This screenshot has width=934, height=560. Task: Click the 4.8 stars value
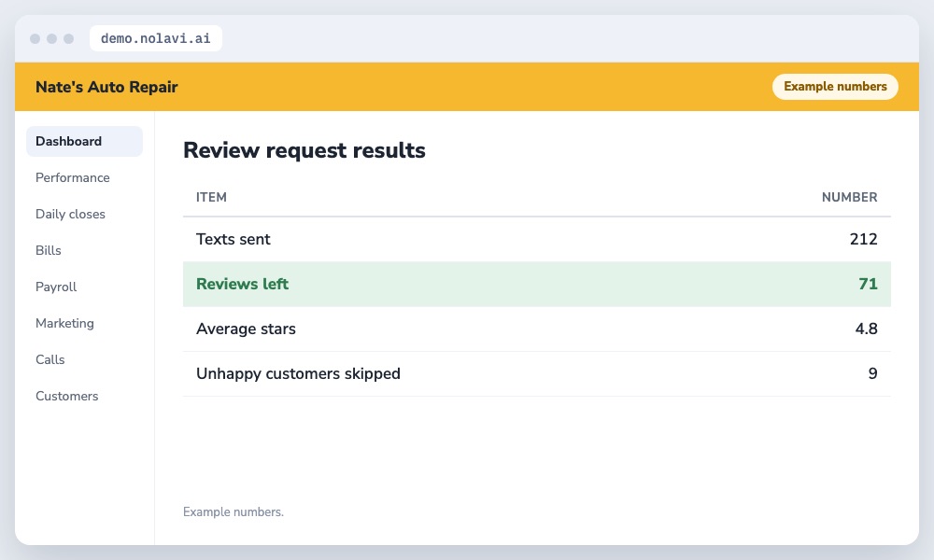click(x=867, y=329)
